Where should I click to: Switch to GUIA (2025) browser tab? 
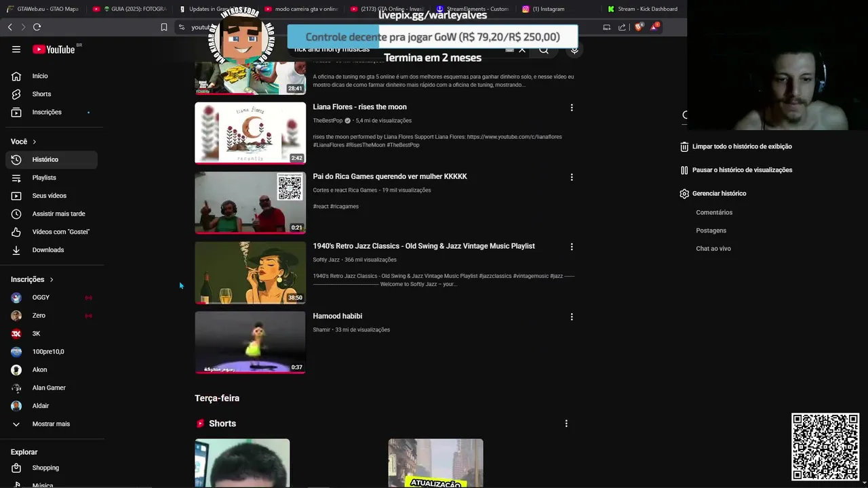pos(129,9)
